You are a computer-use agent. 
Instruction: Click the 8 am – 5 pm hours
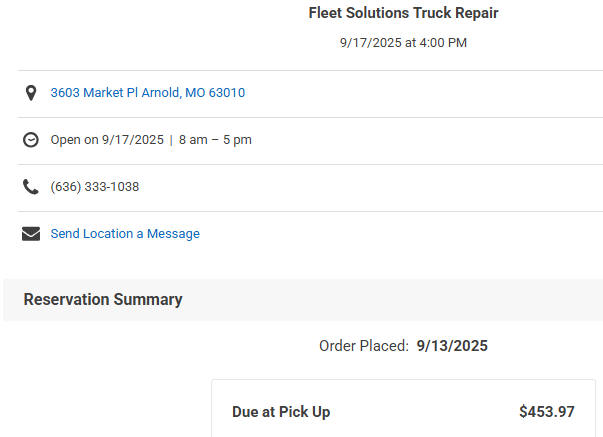click(x=215, y=140)
